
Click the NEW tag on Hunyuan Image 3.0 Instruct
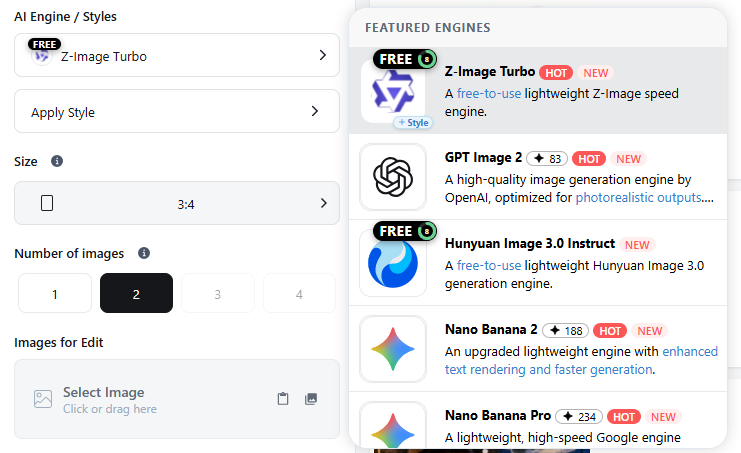(x=637, y=245)
